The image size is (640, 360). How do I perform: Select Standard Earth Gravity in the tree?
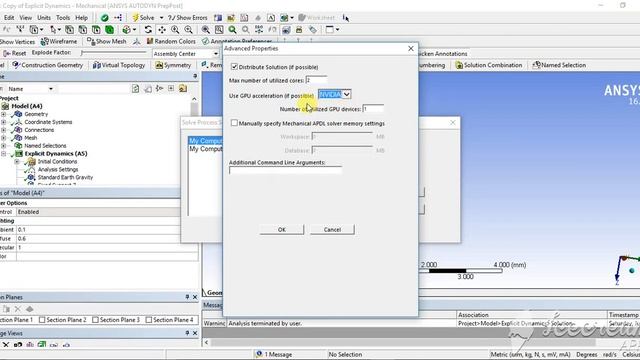tap(65, 178)
